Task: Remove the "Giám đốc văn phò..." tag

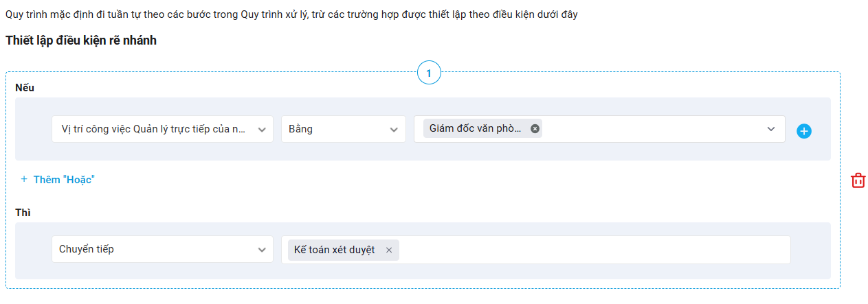Action: [x=535, y=128]
